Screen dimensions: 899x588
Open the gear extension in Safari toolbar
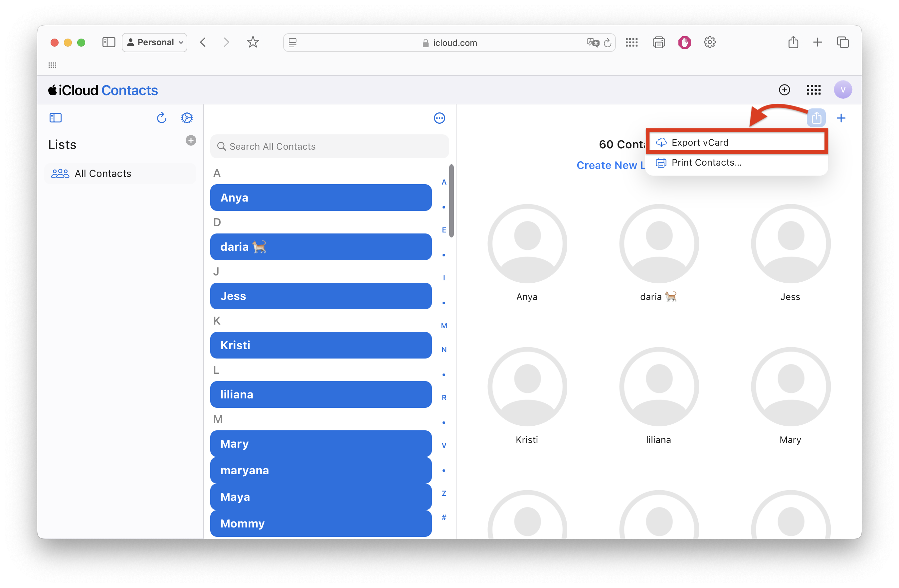[x=710, y=42]
